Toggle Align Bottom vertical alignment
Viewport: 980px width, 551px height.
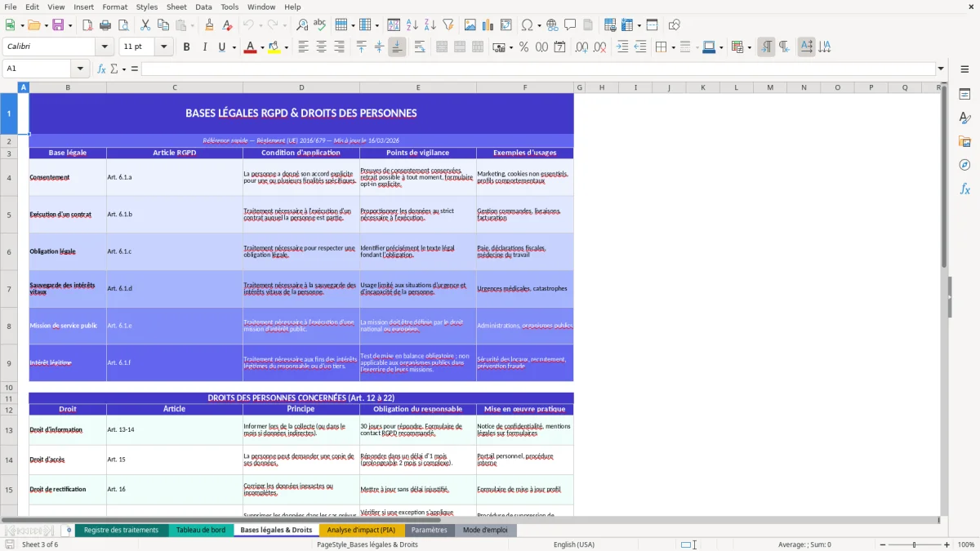(397, 47)
